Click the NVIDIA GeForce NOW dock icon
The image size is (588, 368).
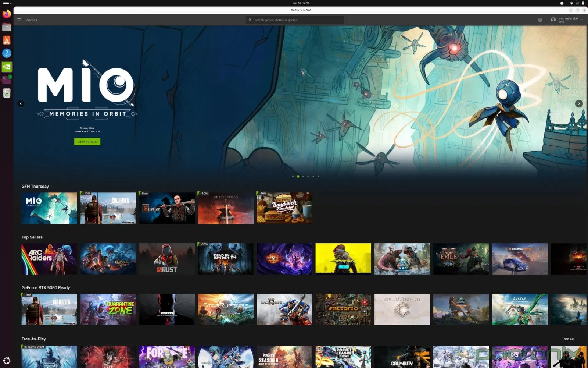tap(6, 67)
